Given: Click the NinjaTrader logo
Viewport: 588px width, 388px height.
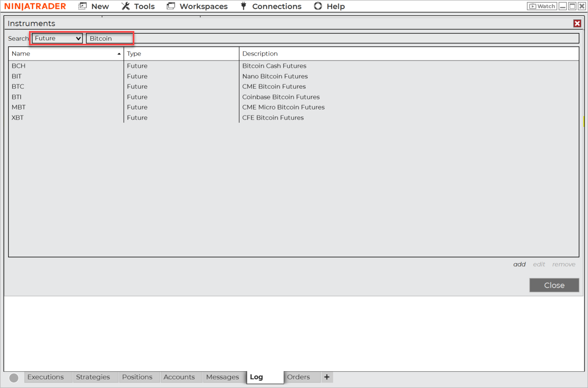Looking at the screenshot, I should click(x=35, y=6).
